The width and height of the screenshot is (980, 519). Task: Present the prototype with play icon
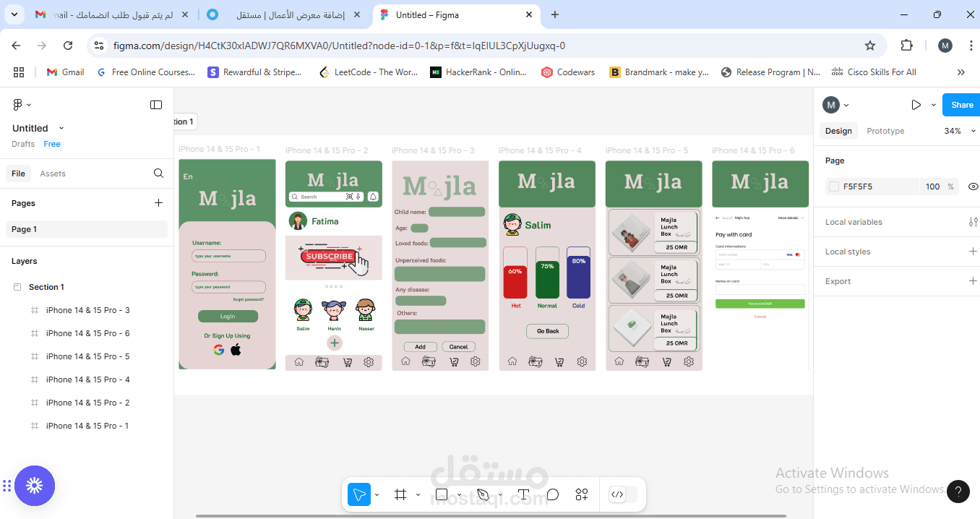coord(916,105)
